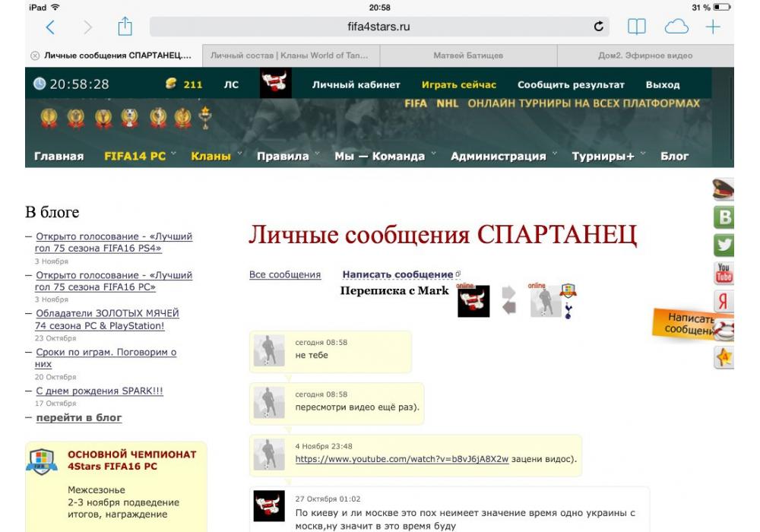This screenshot has width=760, height=532.
Task: Click the Yandex sidebar icon
Action: pyautogui.click(x=724, y=301)
